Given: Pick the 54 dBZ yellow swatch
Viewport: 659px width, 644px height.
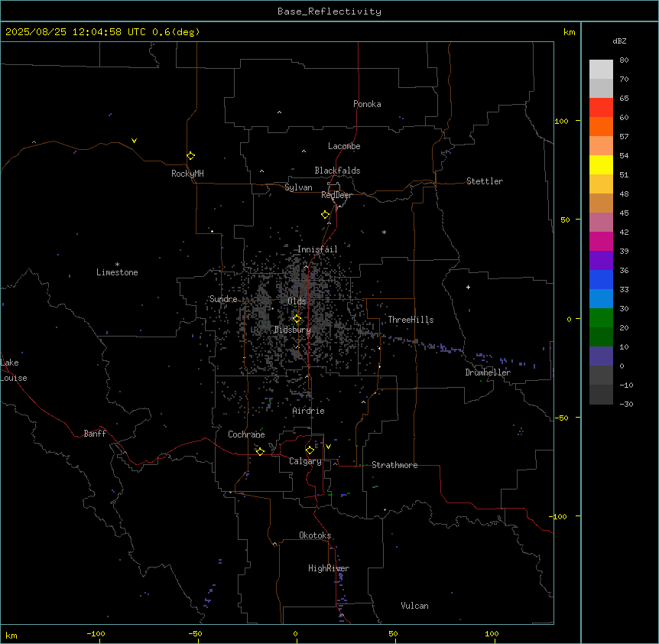Looking at the screenshot, I should pyautogui.click(x=601, y=164).
